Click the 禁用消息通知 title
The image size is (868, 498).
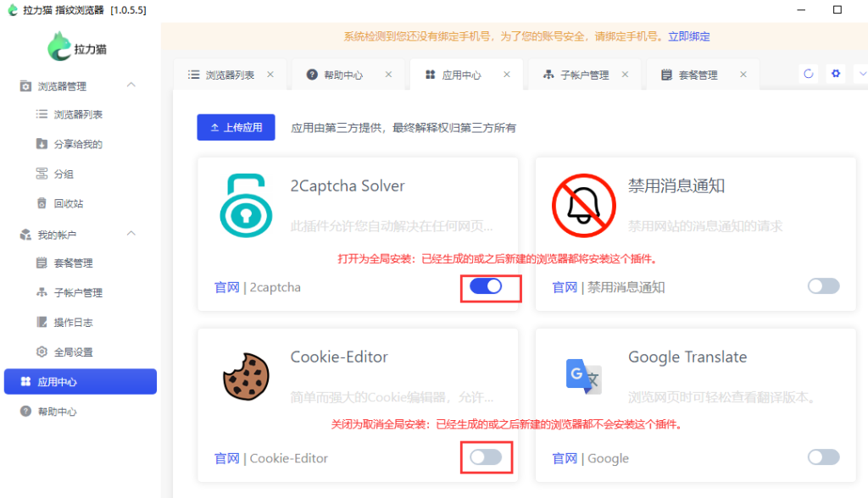[676, 186]
